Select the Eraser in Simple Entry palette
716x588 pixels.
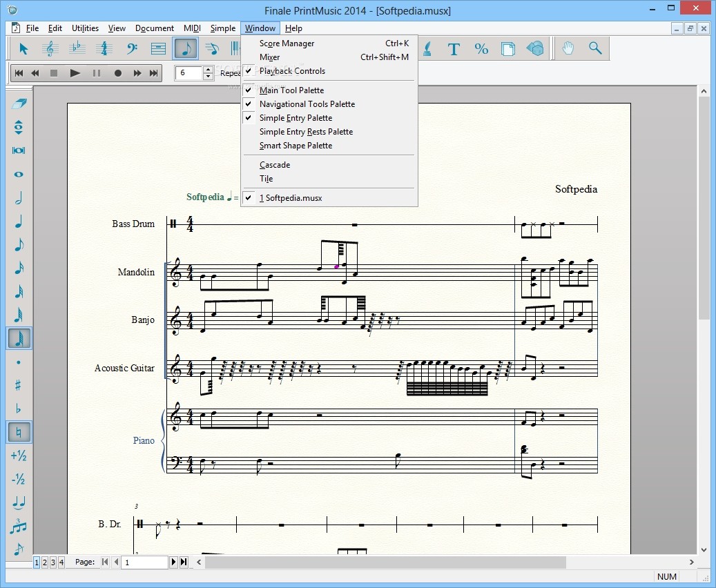[19, 103]
